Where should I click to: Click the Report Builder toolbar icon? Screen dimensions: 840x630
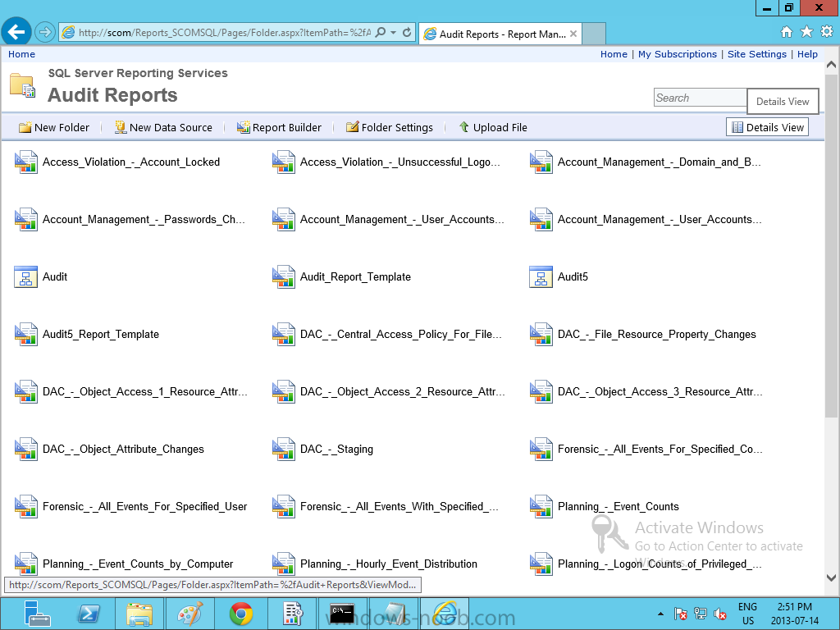click(244, 127)
